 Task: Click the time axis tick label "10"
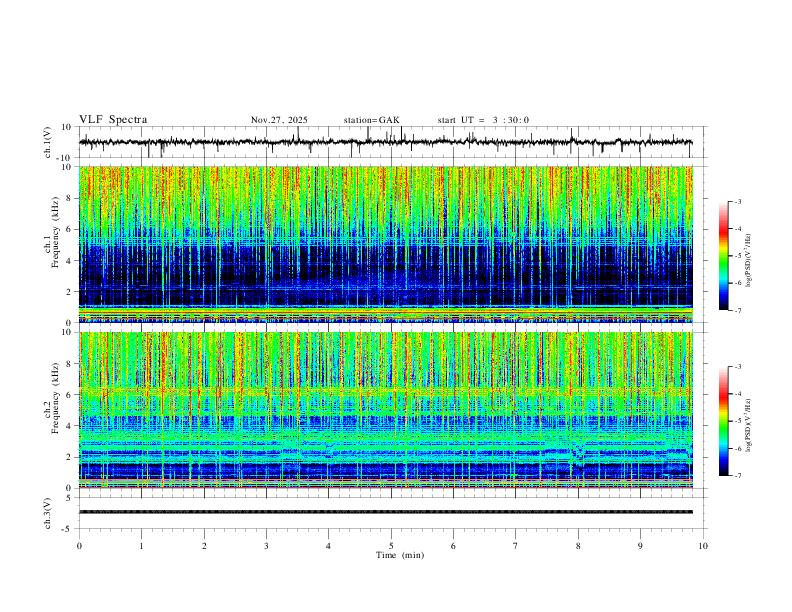703,546
